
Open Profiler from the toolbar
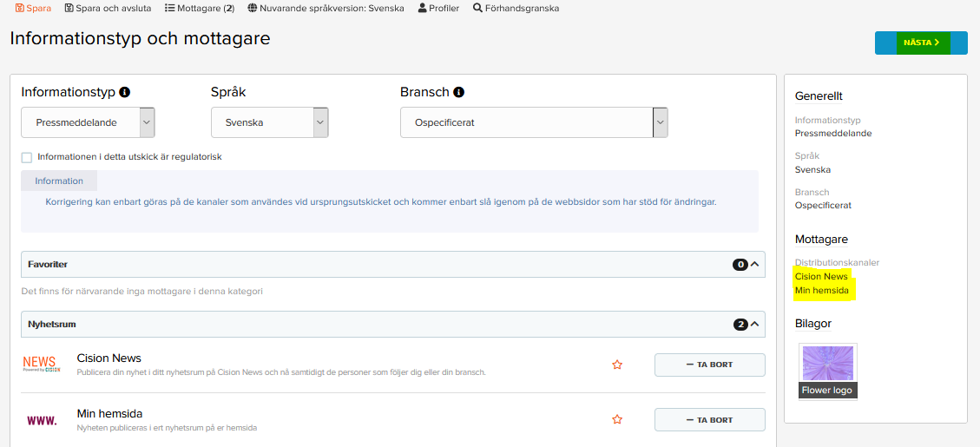coord(438,9)
